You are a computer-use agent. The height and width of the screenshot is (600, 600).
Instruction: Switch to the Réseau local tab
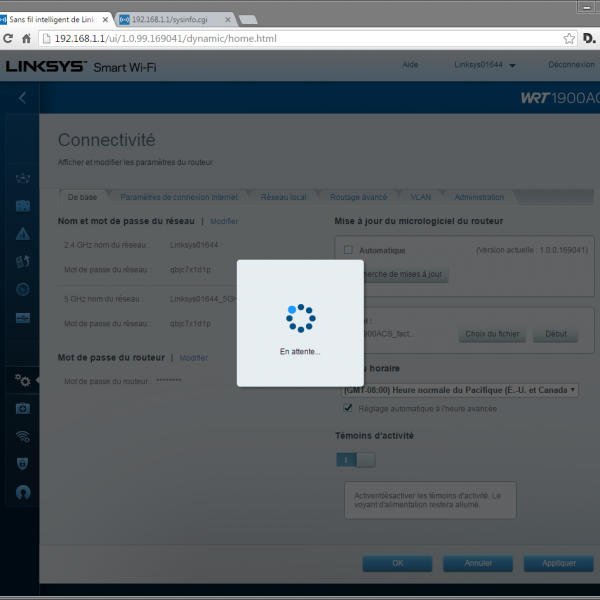click(283, 197)
